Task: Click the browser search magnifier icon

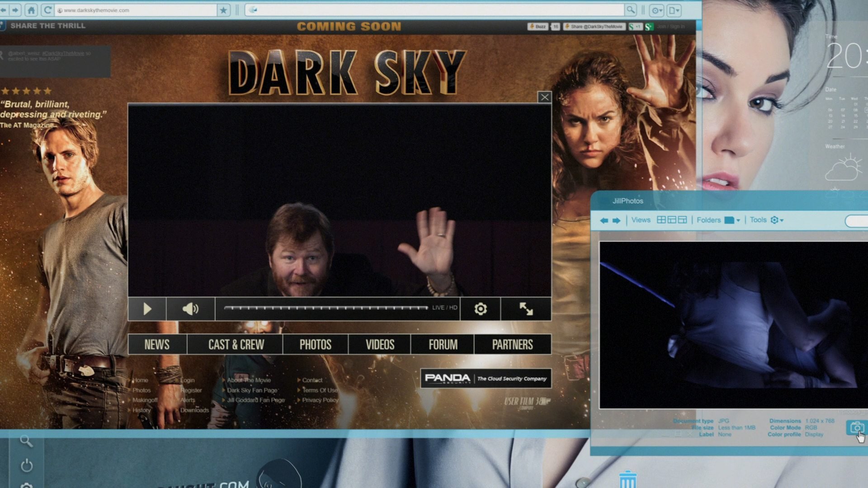Action: (630, 10)
